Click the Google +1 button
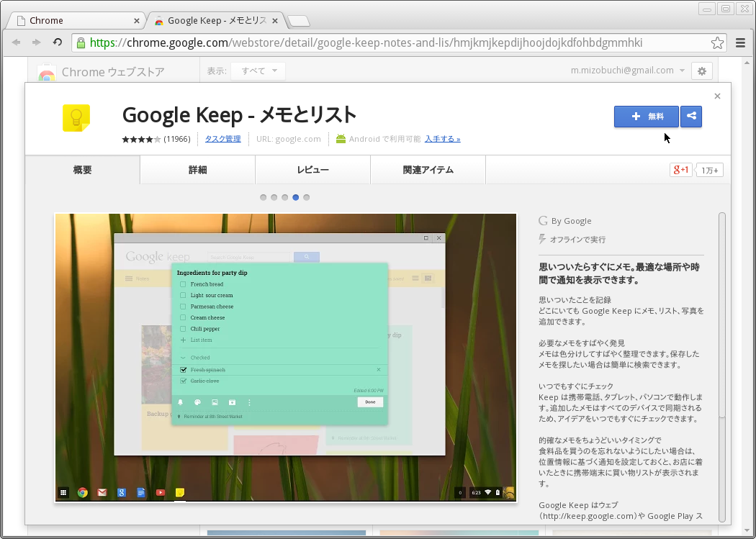Image resolution: width=756 pixels, height=539 pixels. tap(681, 170)
